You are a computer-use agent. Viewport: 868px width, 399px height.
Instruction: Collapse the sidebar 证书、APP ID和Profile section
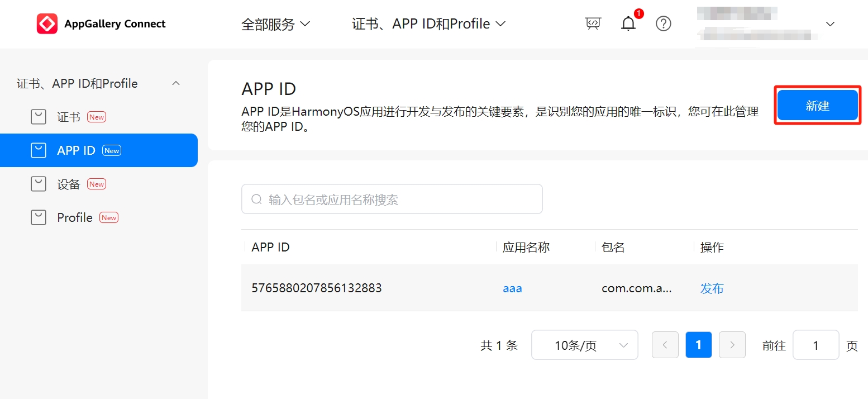(x=175, y=83)
